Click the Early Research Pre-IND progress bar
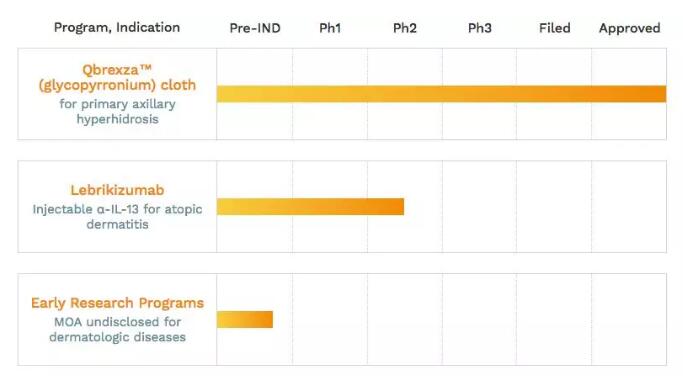Viewport: 683px width, 376px height. click(245, 319)
